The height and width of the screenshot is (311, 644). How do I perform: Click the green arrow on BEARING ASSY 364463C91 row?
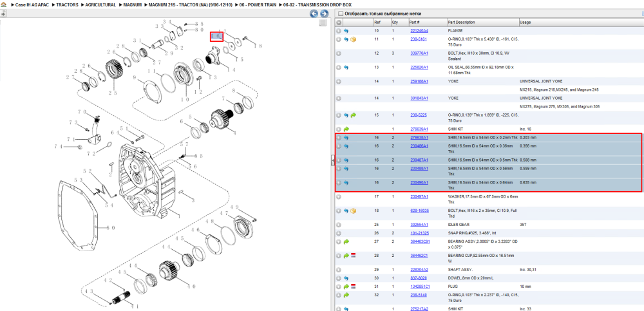tap(346, 241)
